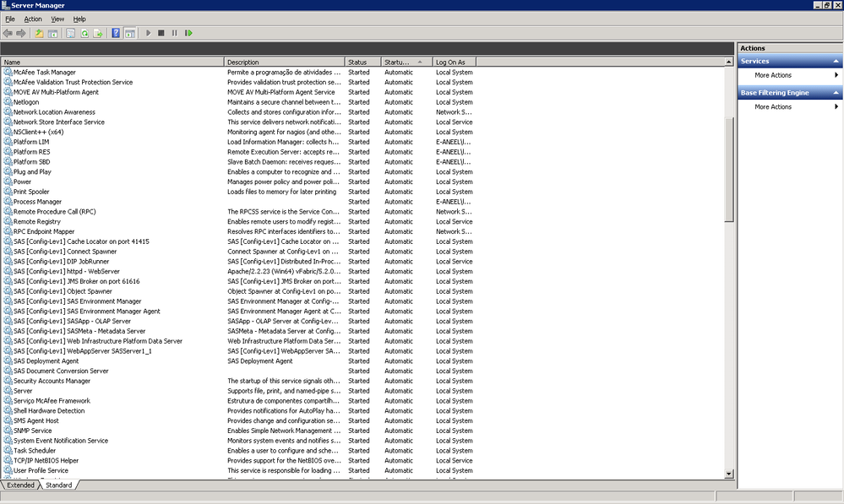Click the Export List toolbar icon

click(x=98, y=34)
